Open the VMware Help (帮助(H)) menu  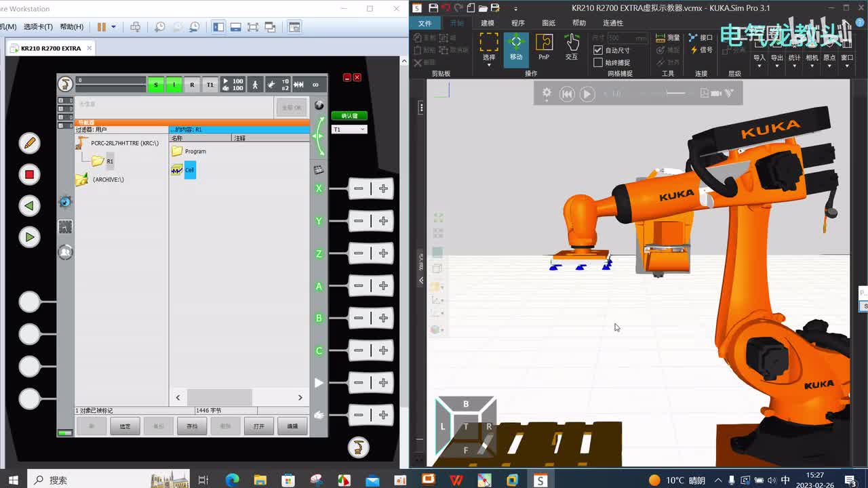point(72,27)
